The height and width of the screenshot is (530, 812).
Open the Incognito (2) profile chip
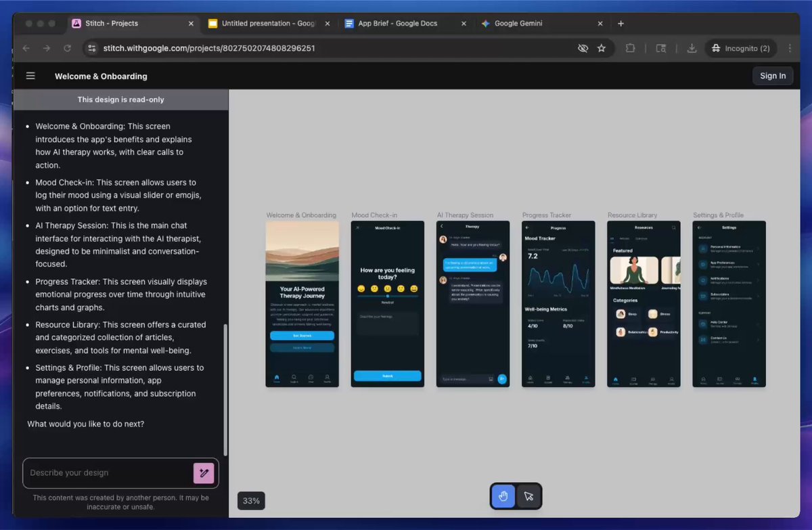[741, 48]
